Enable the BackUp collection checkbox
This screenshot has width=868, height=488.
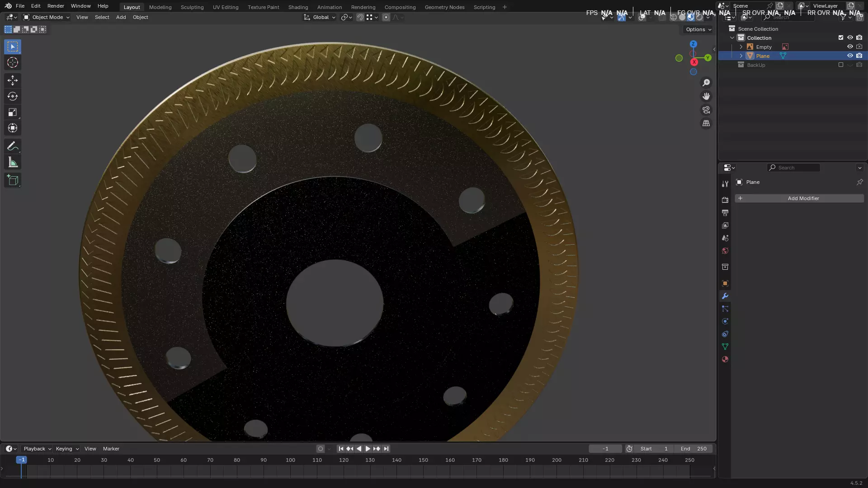tap(841, 65)
